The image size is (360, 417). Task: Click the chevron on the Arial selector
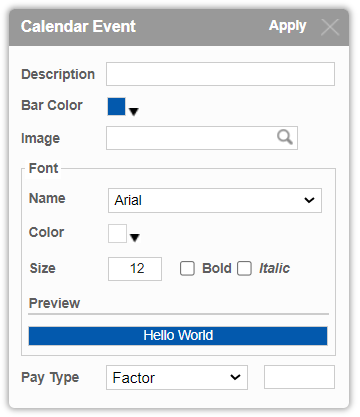[x=309, y=200]
